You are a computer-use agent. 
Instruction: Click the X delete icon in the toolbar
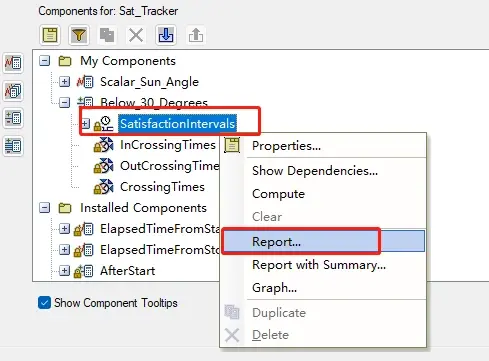coord(136,35)
